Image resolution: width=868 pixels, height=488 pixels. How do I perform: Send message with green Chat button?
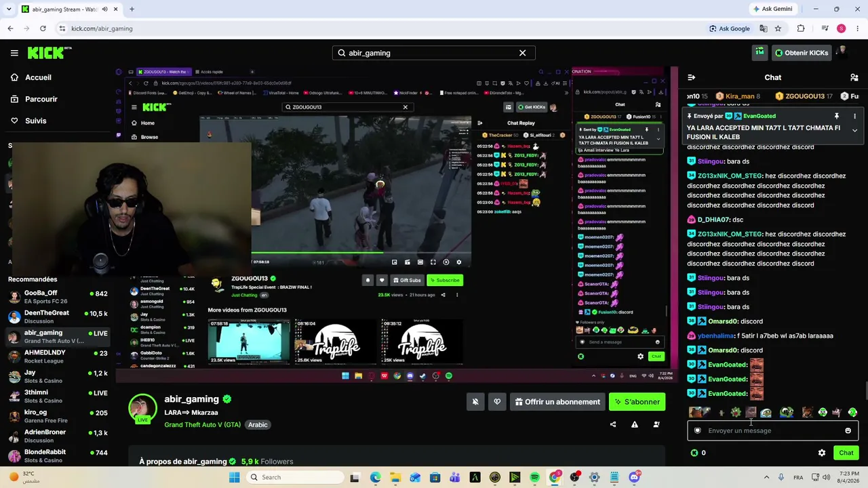click(x=846, y=453)
